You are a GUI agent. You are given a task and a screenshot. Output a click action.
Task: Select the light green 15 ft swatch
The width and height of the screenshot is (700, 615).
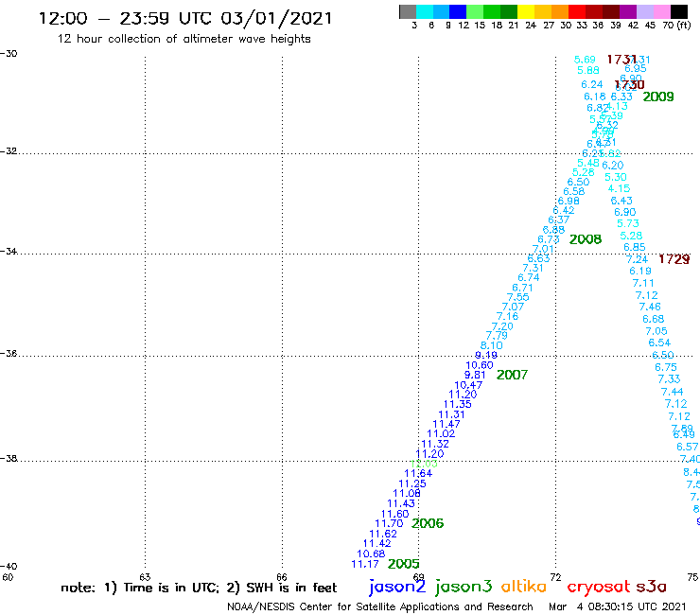(x=475, y=11)
